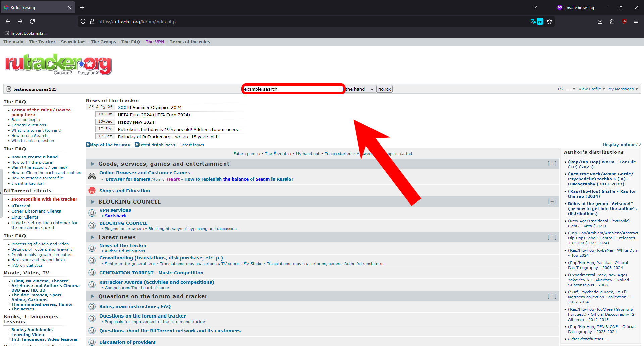
Task: Open 'How to replenish the balance of Steam' link
Action: [x=239, y=179]
